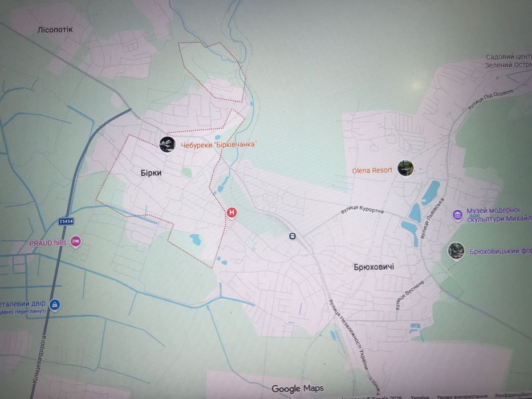Click the Брюховичі town label

point(374,267)
